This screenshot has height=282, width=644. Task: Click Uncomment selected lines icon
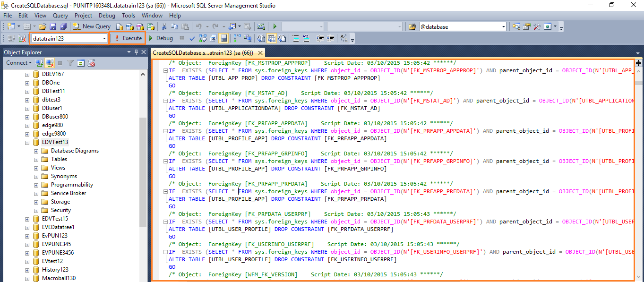point(306,38)
